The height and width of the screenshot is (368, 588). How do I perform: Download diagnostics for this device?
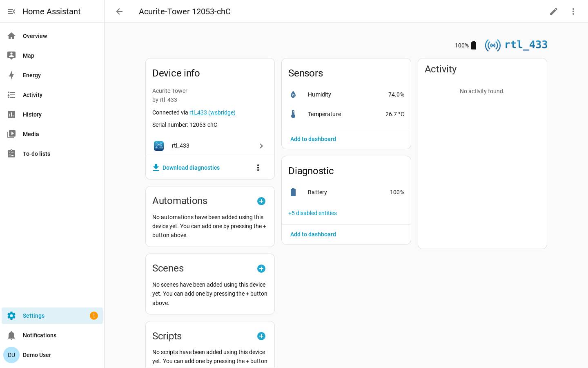click(x=186, y=168)
